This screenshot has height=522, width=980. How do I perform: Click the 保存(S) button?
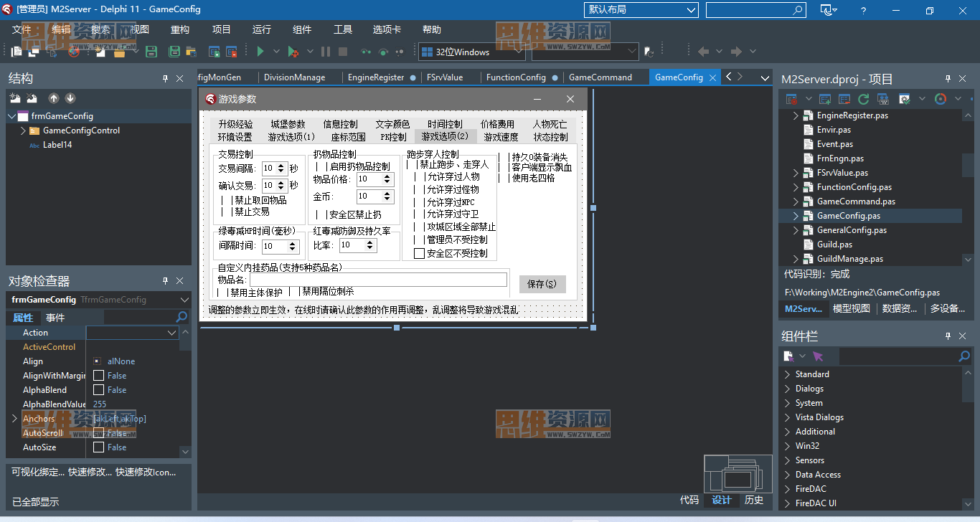pos(542,284)
